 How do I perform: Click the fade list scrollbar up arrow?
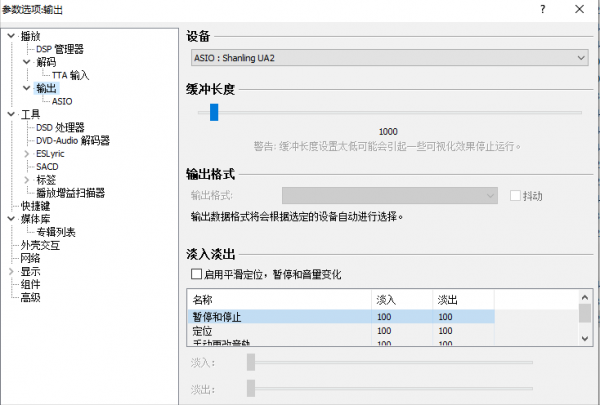(584, 298)
